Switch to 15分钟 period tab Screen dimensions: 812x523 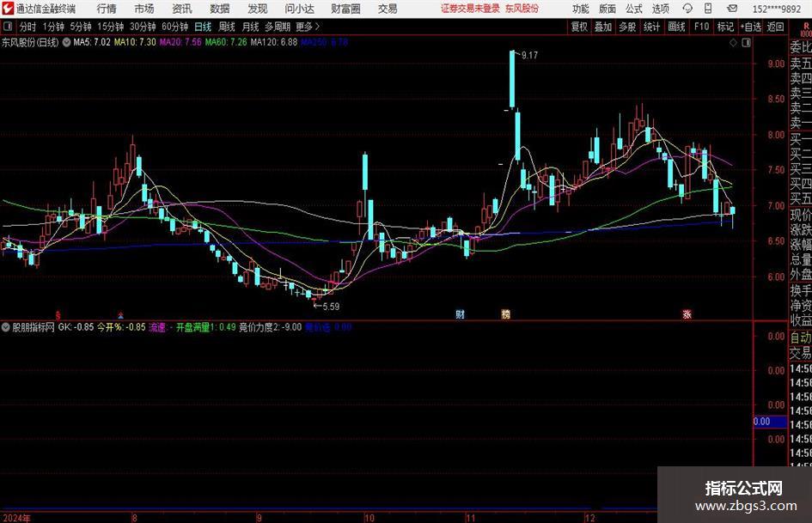point(111,27)
